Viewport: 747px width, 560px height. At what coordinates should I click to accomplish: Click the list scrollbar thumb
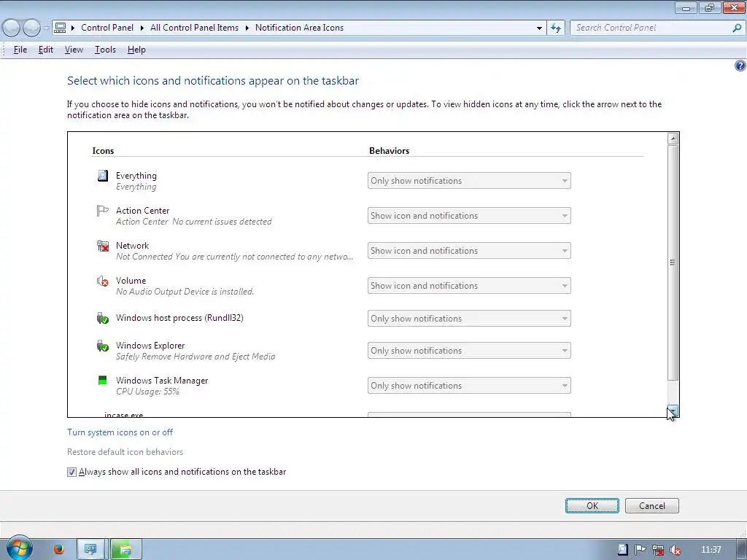click(673, 262)
